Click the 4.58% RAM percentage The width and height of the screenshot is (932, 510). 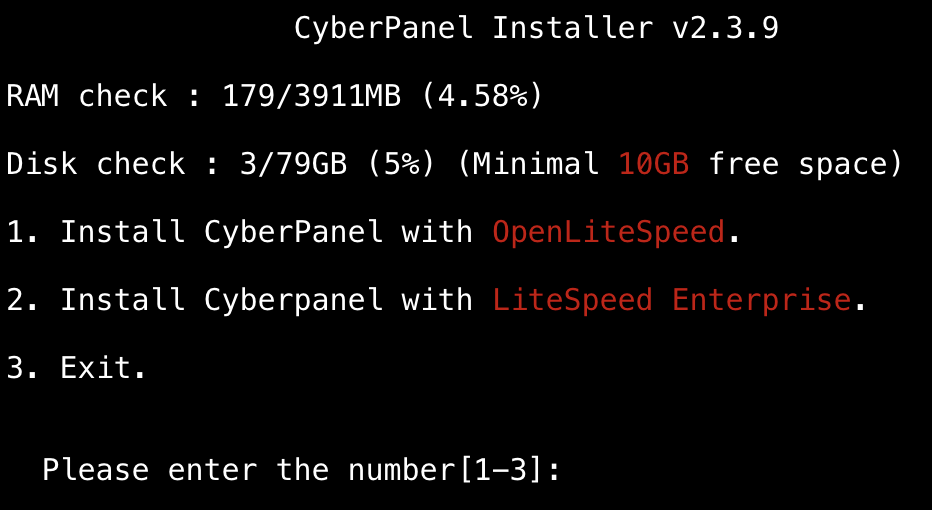(482, 96)
